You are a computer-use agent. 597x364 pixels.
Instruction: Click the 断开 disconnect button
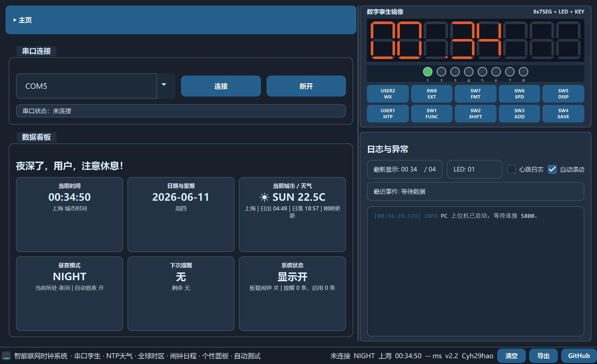coord(306,86)
